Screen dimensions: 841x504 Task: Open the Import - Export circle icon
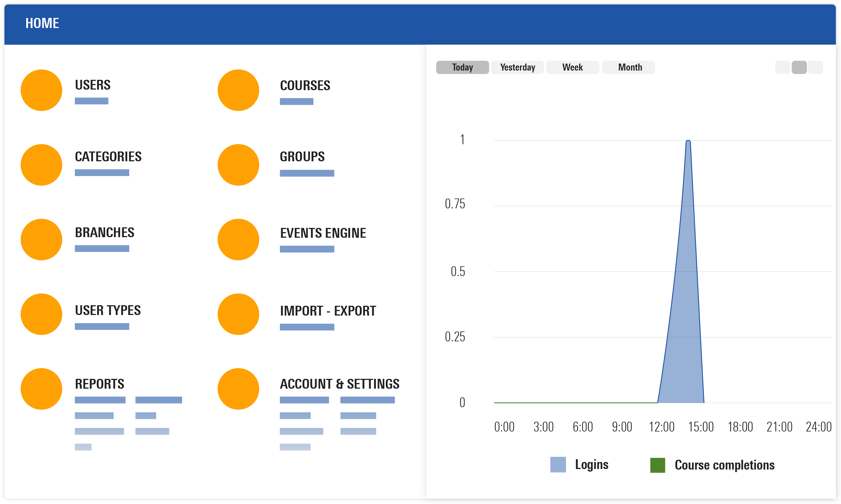238,314
